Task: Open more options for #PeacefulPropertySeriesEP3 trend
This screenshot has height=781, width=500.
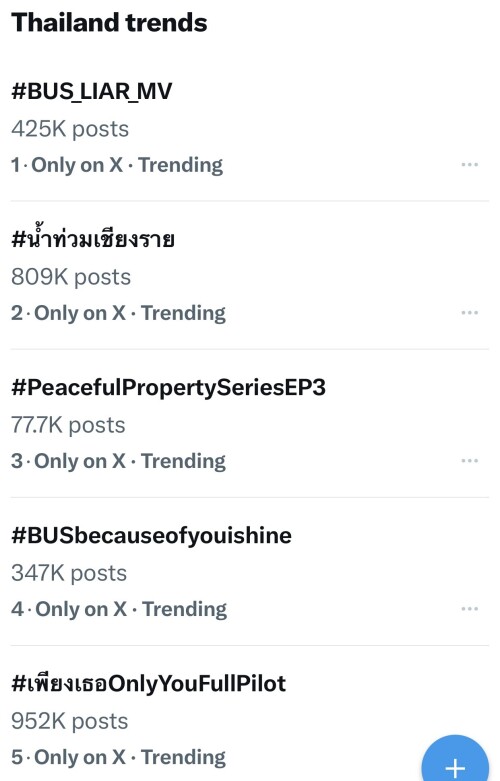Action: tap(469, 461)
